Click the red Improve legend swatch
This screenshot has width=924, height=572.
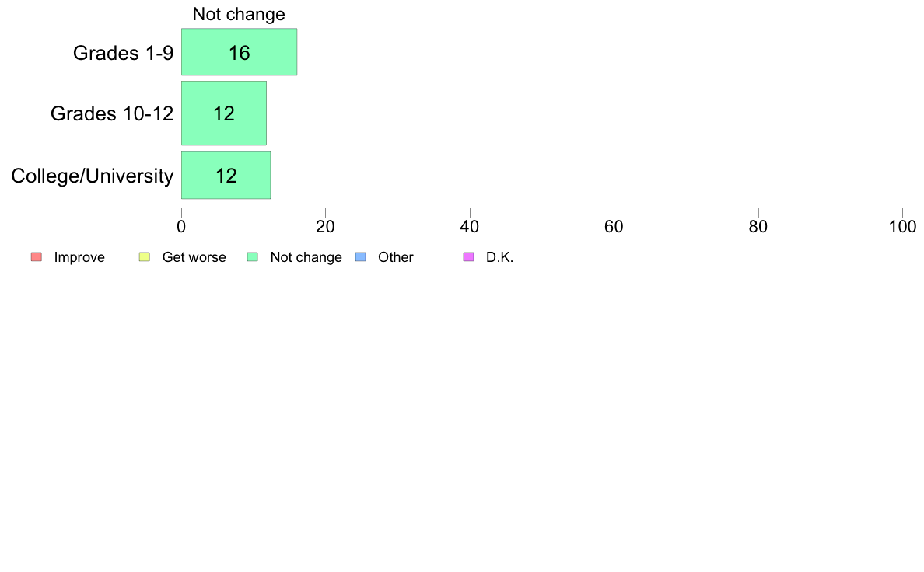coord(37,256)
